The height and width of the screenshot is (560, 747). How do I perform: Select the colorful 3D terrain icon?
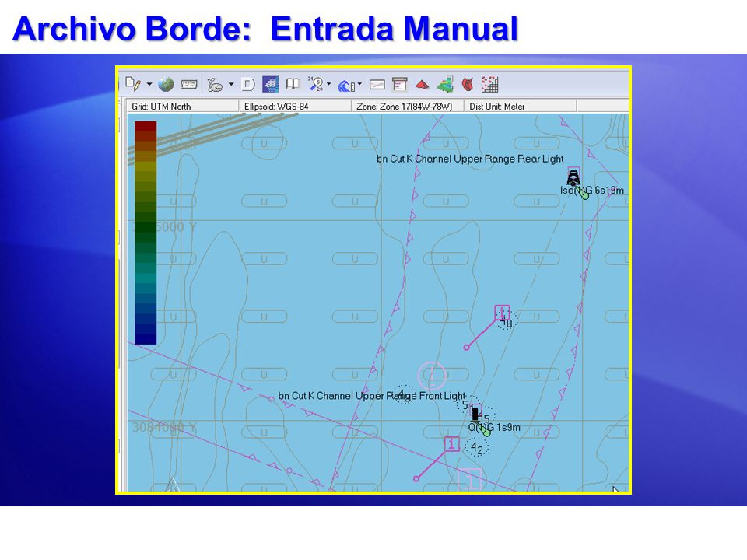[x=445, y=84]
